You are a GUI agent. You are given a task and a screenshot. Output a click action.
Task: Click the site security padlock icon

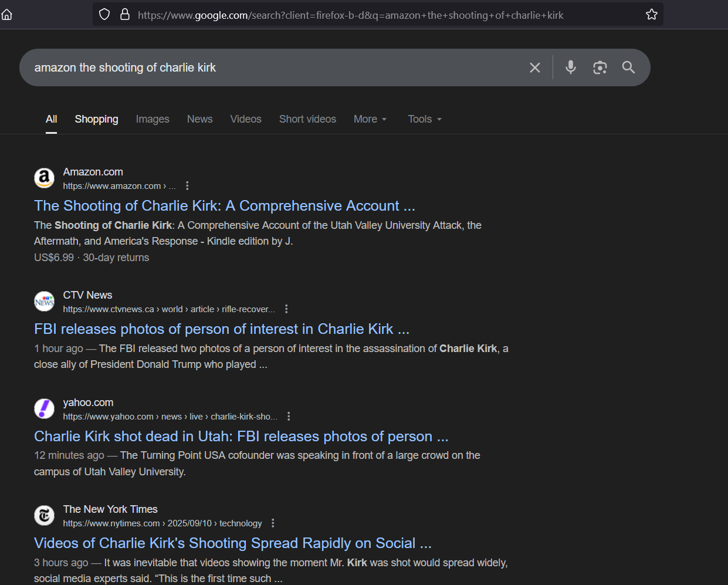[125, 15]
